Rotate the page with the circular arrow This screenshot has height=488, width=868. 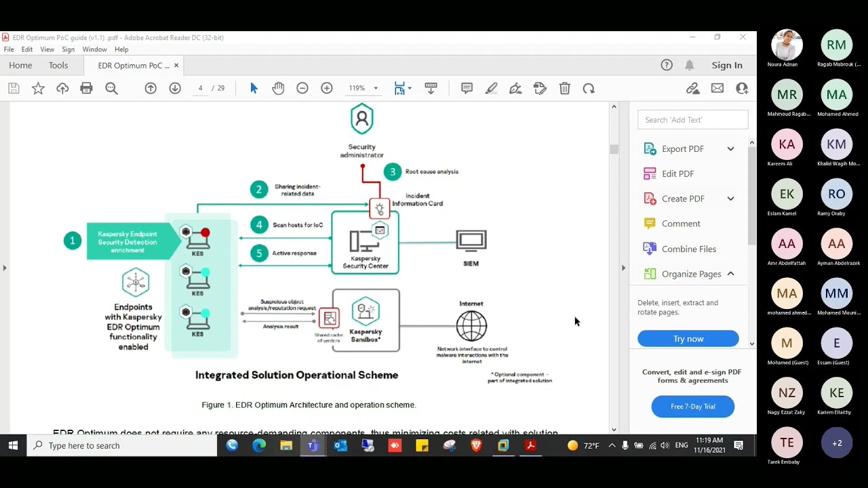coord(589,88)
